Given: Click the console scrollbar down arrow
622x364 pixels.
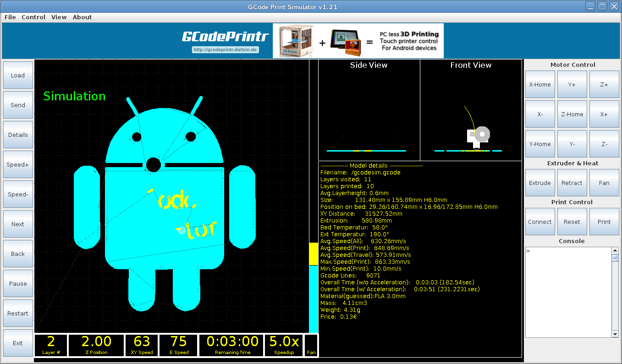Looking at the screenshot, I should point(615,334).
